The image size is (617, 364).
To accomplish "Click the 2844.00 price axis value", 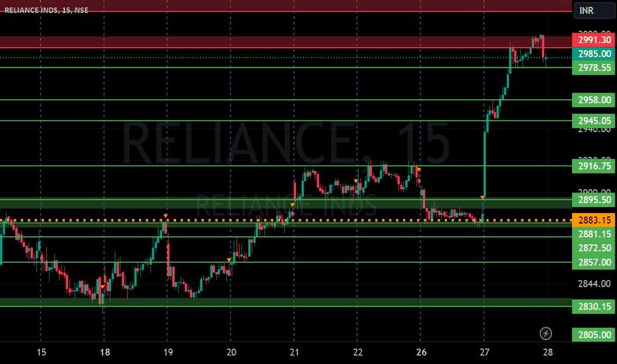I will point(594,284).
